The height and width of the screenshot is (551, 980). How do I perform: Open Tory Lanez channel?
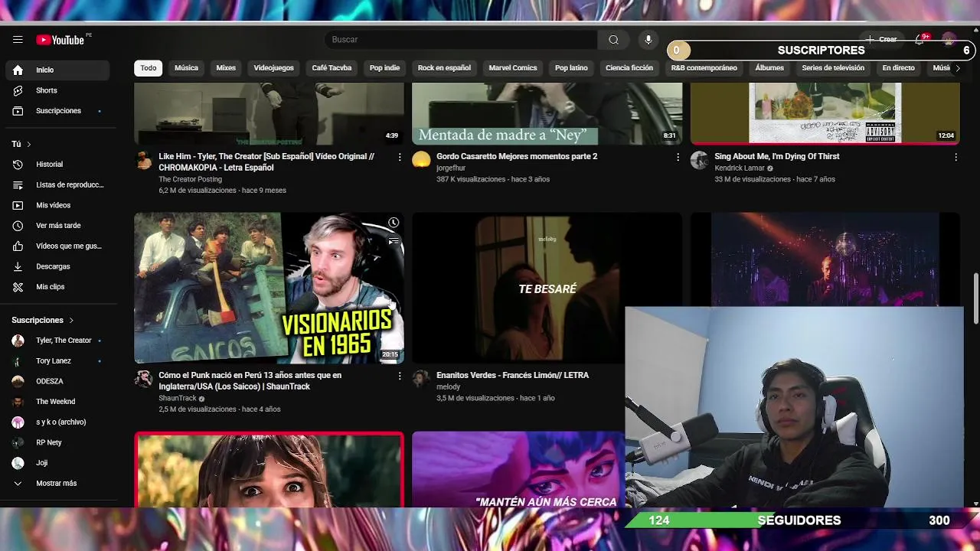[57, 361]
